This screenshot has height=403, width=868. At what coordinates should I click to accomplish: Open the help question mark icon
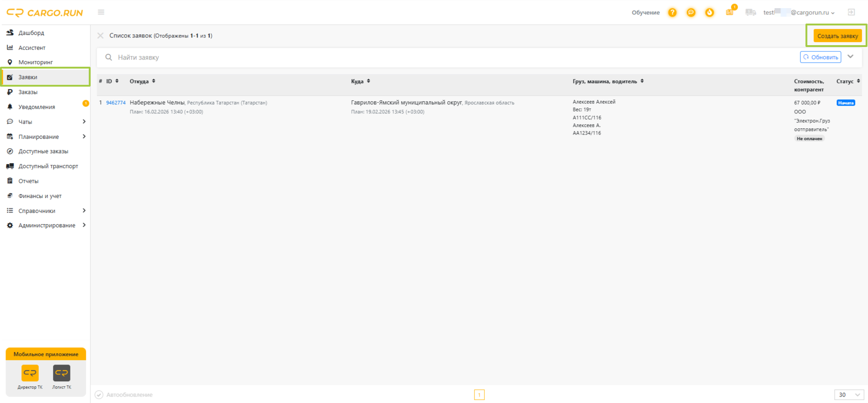[x=673, y=13]
